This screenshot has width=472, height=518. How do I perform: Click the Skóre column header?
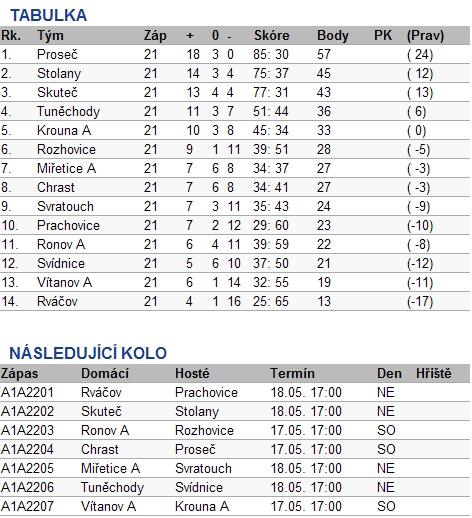[x=272, y=36]
